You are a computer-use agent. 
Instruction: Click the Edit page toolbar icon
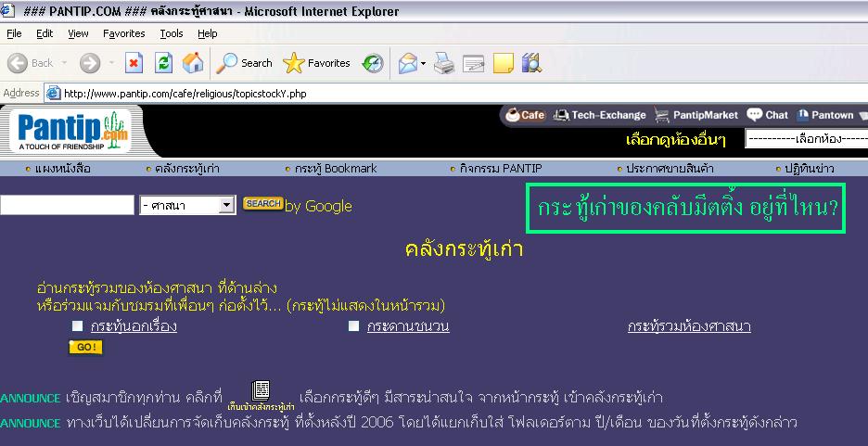coord(473,63)
